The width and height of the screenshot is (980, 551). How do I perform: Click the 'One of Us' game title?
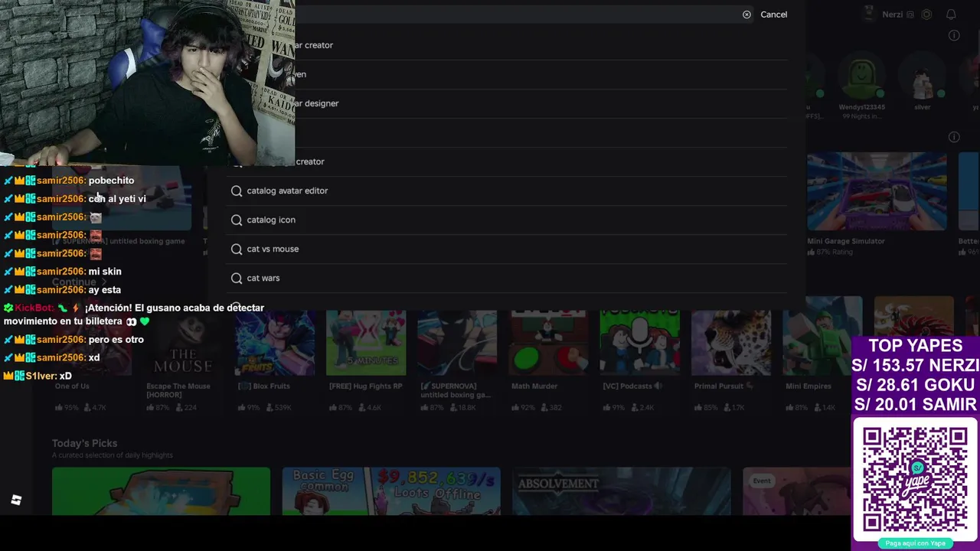tap(72, 386)
